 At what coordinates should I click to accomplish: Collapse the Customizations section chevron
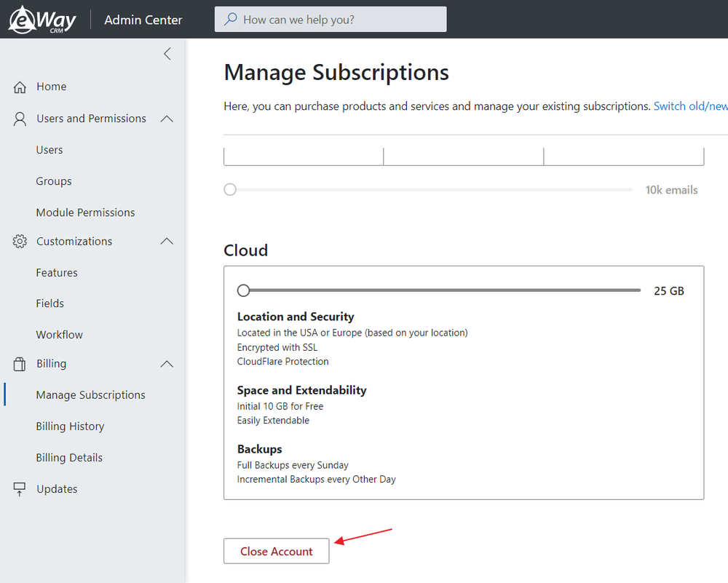click(167, 242)
